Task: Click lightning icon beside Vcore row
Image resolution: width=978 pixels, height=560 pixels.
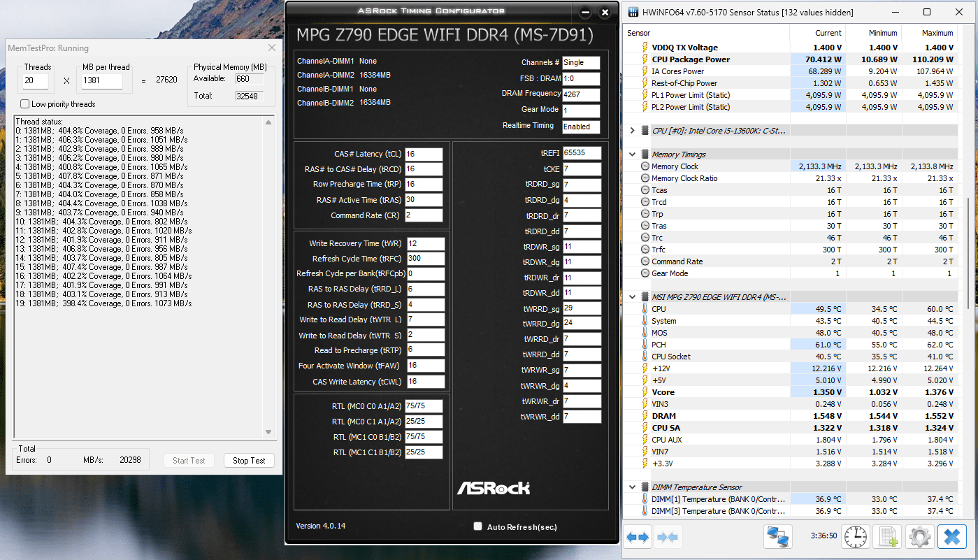Action: [645, 392]
